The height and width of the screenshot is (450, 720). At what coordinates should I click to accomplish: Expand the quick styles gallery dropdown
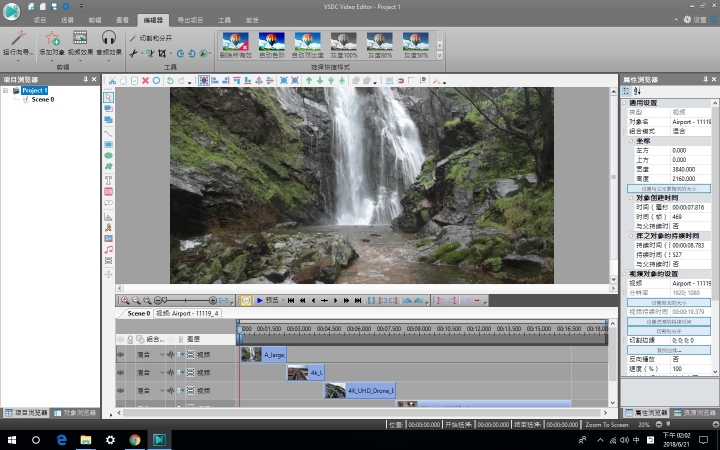tap(439, 56)
